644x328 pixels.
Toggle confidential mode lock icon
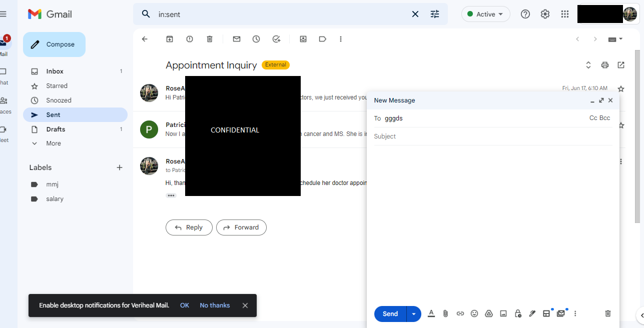tap(518, 313)
